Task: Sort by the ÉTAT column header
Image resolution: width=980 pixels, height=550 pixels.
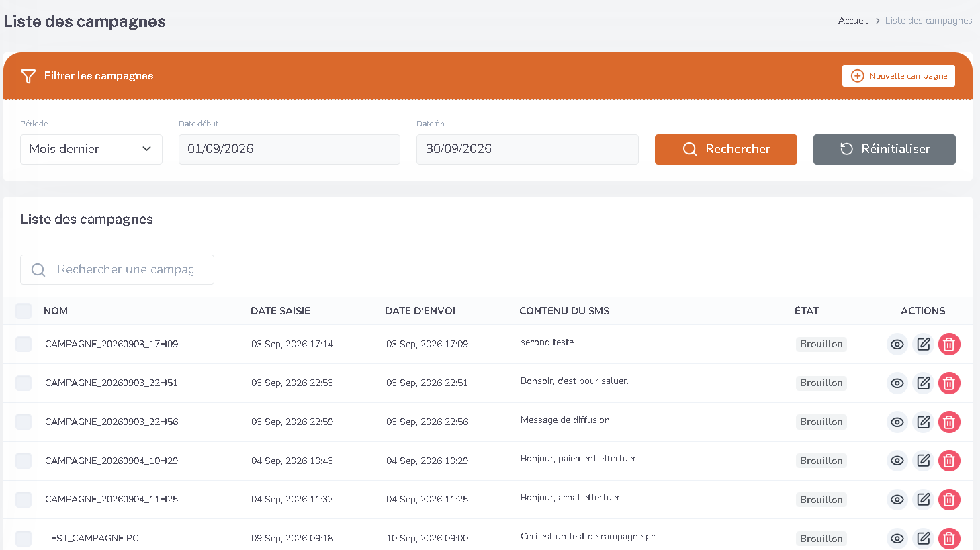Action: pyautogui.click(x=807, y=311)
